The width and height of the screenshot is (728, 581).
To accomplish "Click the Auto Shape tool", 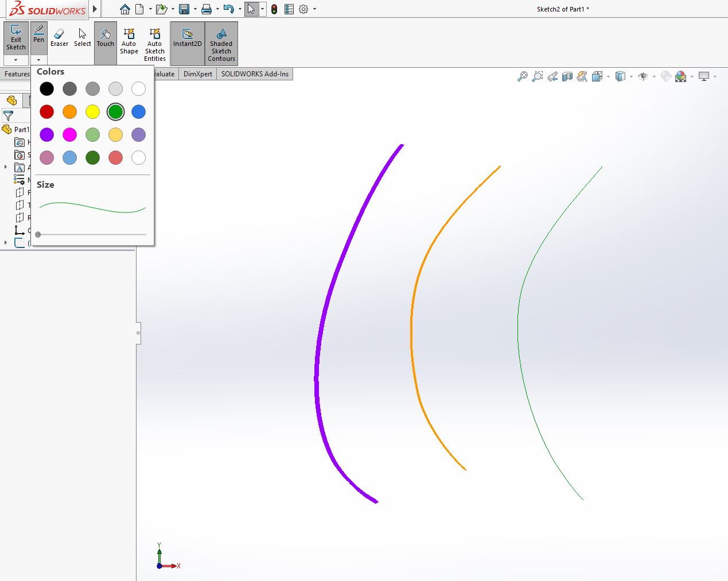I will [x=129, y=41].
